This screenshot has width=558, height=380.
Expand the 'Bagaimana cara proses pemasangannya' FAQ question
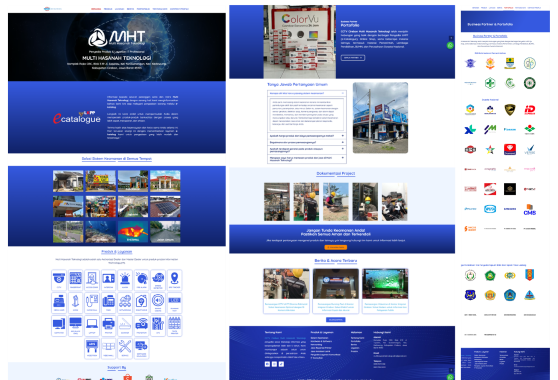pos(306,142)
